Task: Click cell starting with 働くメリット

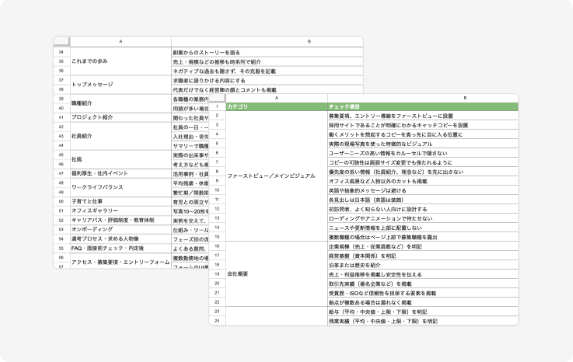Action: pos(423,134)
